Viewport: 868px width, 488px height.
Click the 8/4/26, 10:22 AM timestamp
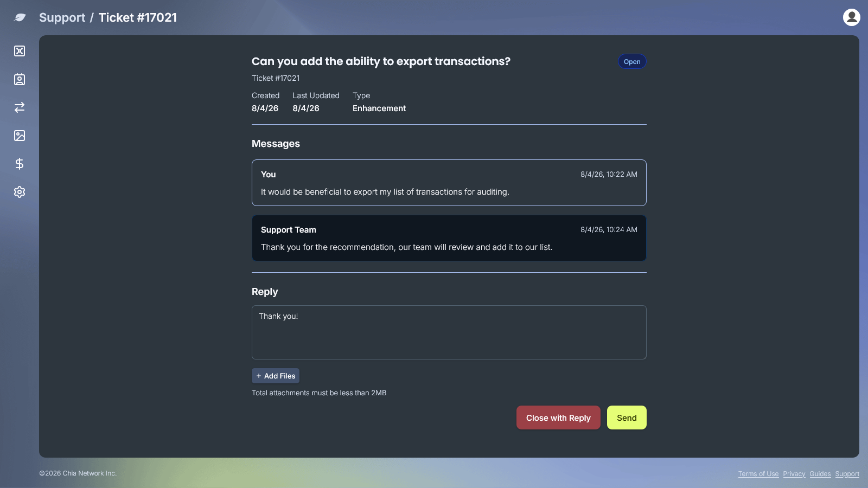[609, 175]
